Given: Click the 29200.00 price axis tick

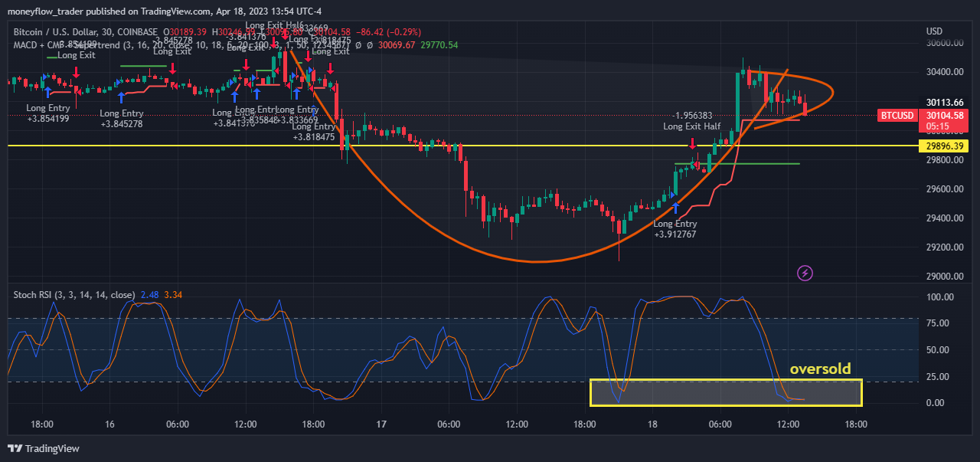Looking at the screenshot, I should click(945, 247).
